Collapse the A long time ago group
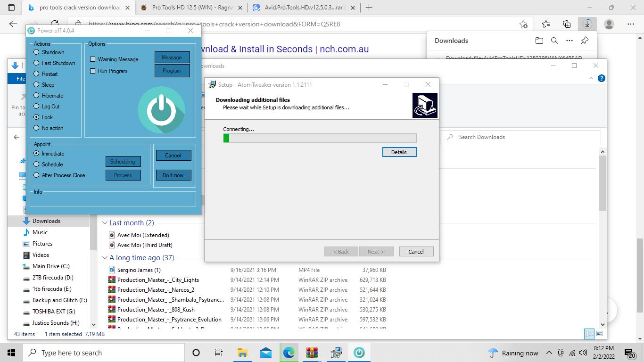Screen dimensions: 644x362 pyautogui.click(x=105, y=258)
